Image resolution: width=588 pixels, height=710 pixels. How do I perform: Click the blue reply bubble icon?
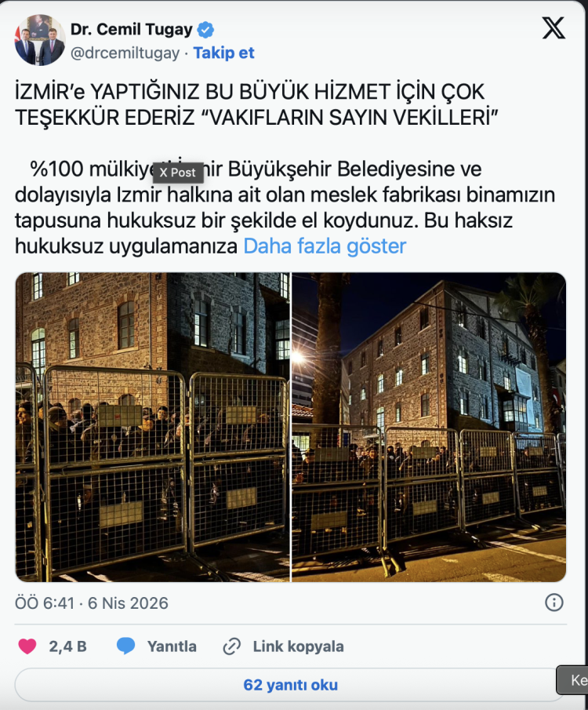pos(126,646)
